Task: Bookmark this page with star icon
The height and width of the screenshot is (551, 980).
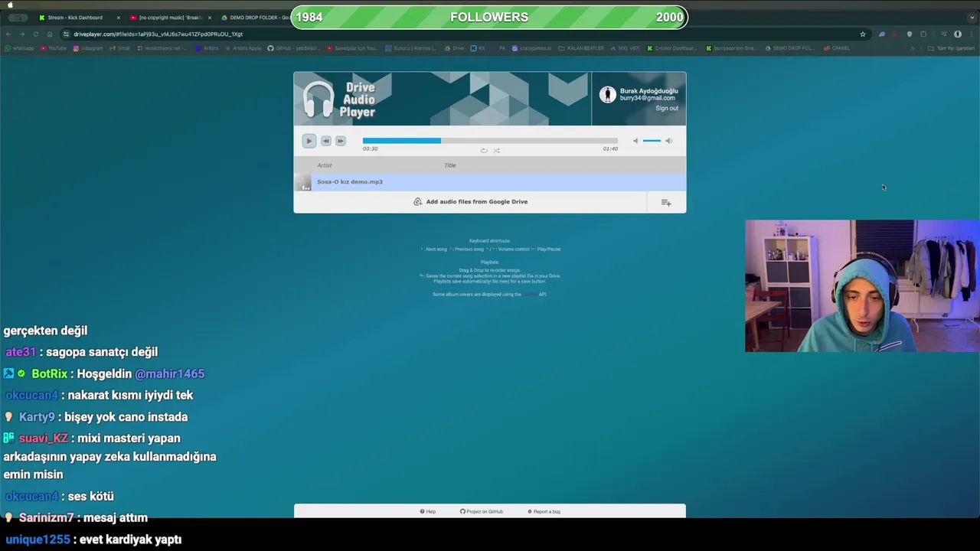Action: coord(863,34)
